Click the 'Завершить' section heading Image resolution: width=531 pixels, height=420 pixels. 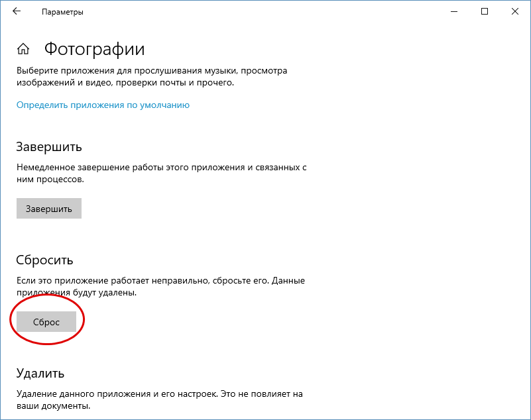[x=49, y=147]
